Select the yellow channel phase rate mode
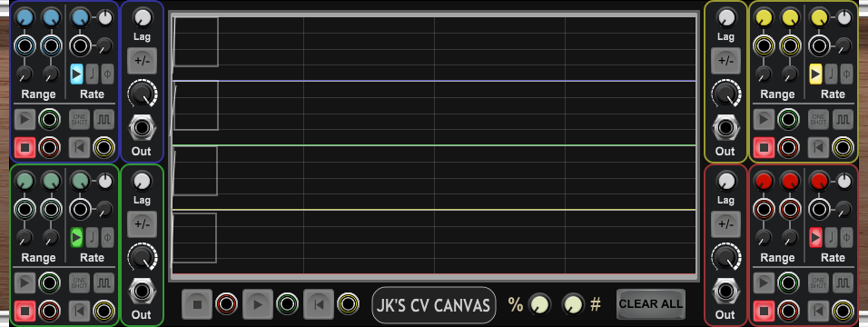This screenshot has width=868, height=327. 847,74
